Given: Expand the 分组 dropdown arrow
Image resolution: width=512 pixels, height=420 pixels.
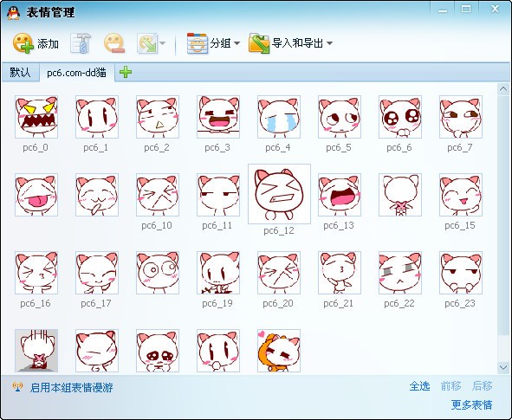Looking at the screenshot, I should tap(237, 43).
